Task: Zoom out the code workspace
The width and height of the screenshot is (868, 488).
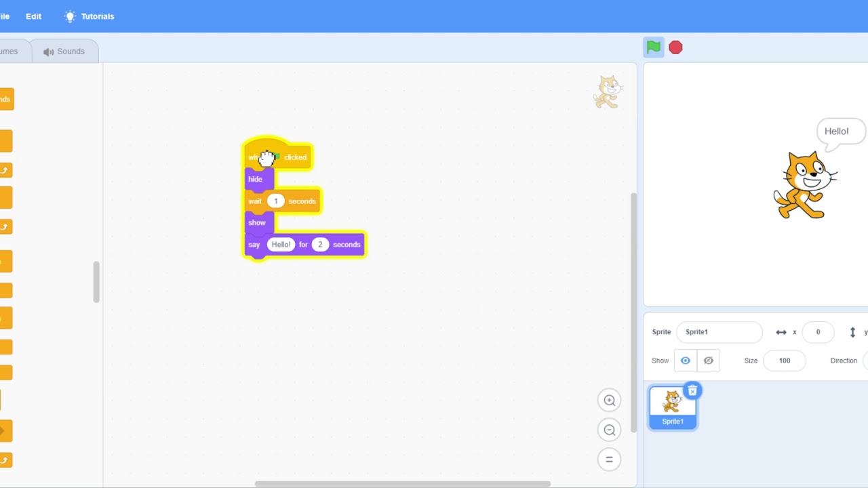Action: click(609, 430)
